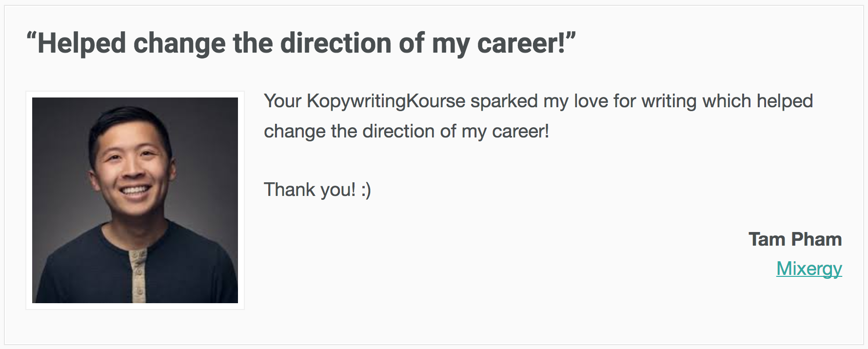Click the word "direction" in the heading
Screen dimensions: 868x349
(335, 43)
